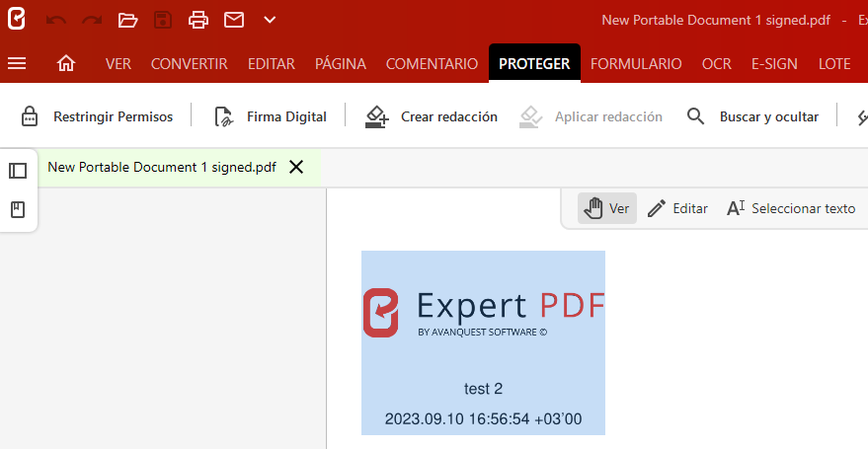Image resolution: width=868 pixels, height=449 pixels.
Task: Choose Crear redacción
Action: (x=449, y=117)
